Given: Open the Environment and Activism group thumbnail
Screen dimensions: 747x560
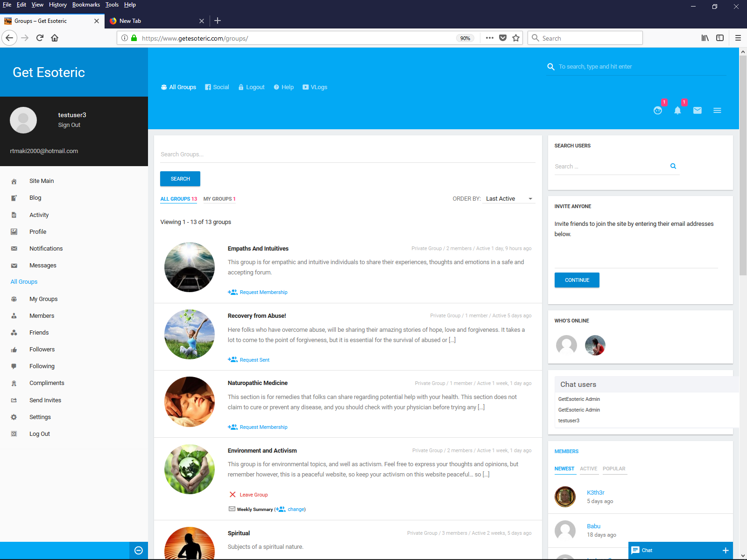Looking at the screenshot, I should coord(190,469).
